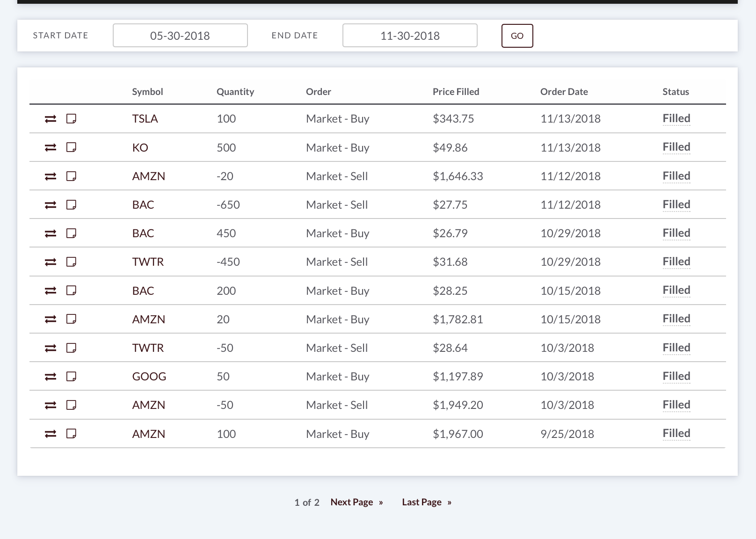Click the trade arrows icon for TSLA
The height and width of the screenshot is (539, 756).
pos(51,119)
